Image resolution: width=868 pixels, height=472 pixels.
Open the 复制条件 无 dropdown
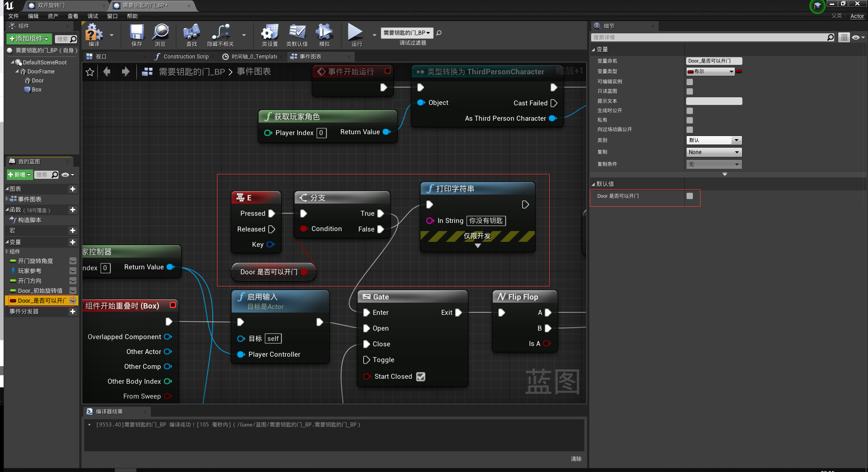pos(714,164)
